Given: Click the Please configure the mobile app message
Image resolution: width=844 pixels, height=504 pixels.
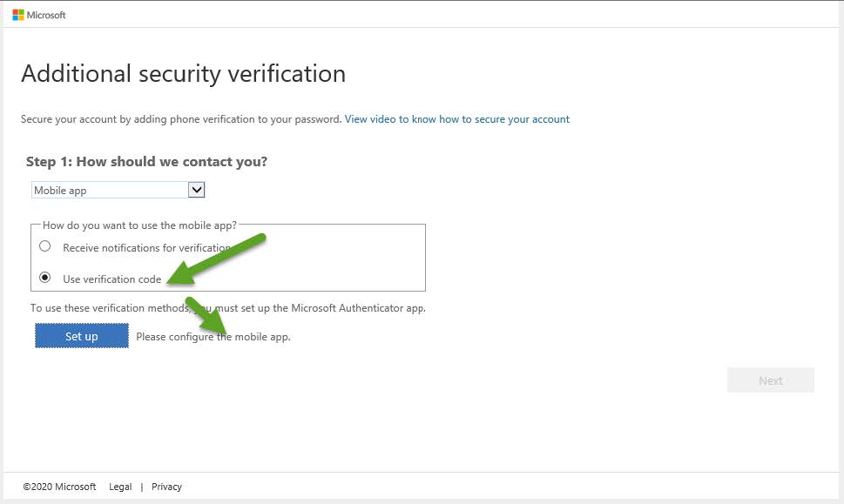Looking at the screenshot, I should [x=213, y=337].
